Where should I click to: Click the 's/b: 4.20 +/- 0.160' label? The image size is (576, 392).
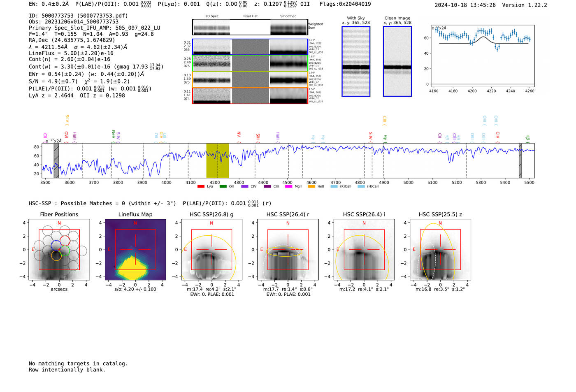[135, 289]
